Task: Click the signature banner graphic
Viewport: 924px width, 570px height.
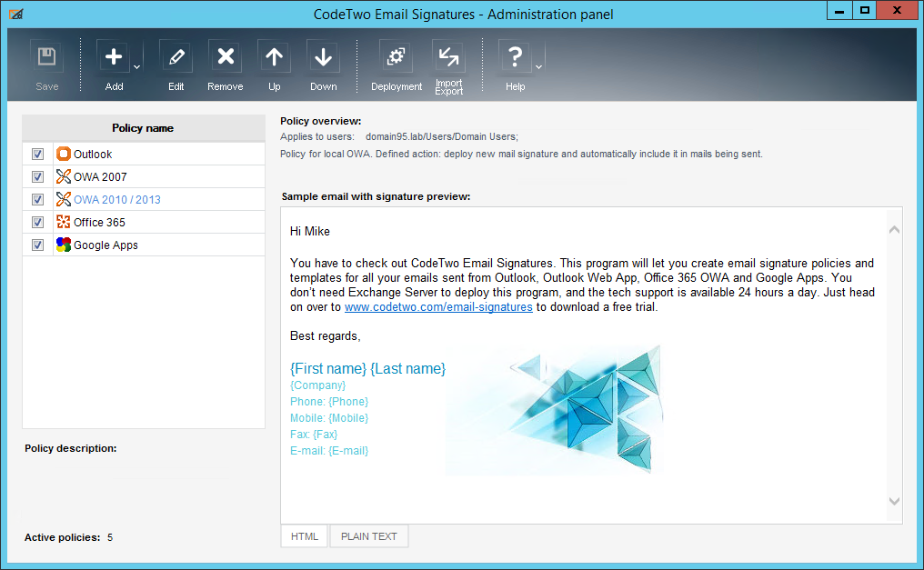Action: 555,410
